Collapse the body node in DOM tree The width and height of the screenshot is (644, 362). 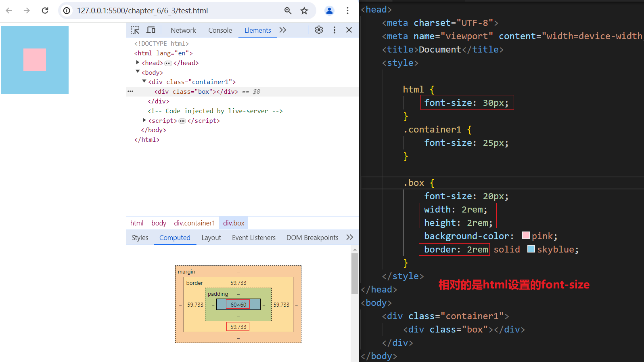[x=138, y=72]
